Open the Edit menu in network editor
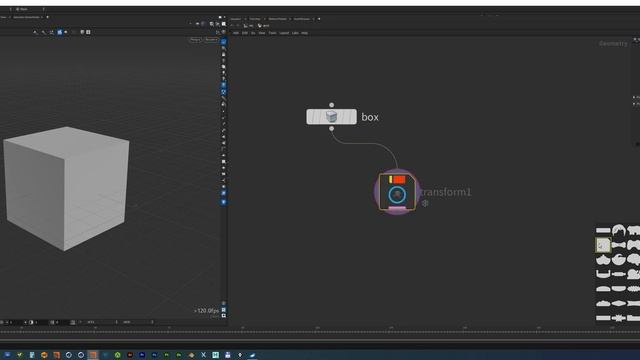640x360 pixels. pyautogui.click(x=245, y=33)
